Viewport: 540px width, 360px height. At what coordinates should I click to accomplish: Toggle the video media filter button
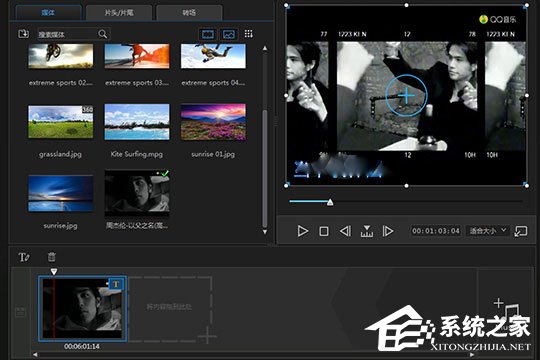point(208,34)
